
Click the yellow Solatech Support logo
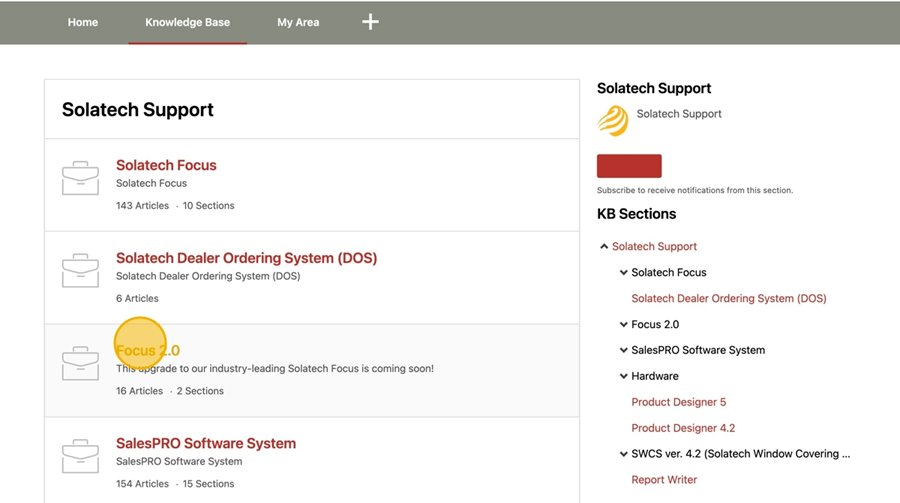[613, 121]
